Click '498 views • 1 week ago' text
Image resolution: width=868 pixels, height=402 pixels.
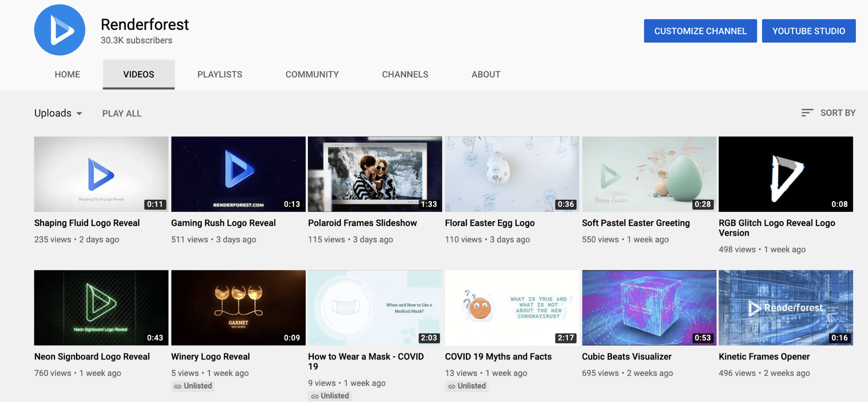[762, 250]
